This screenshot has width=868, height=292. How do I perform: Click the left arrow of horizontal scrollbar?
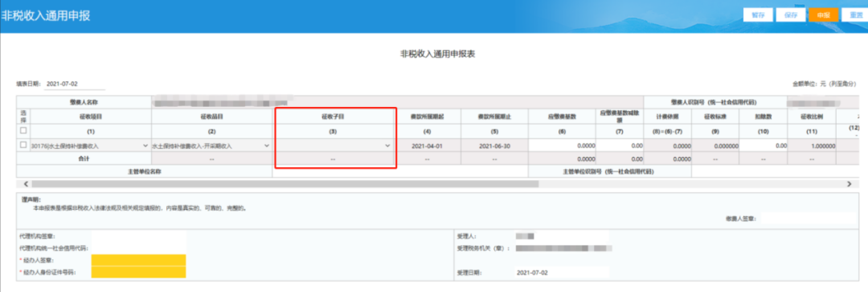(x=26, y=183)
